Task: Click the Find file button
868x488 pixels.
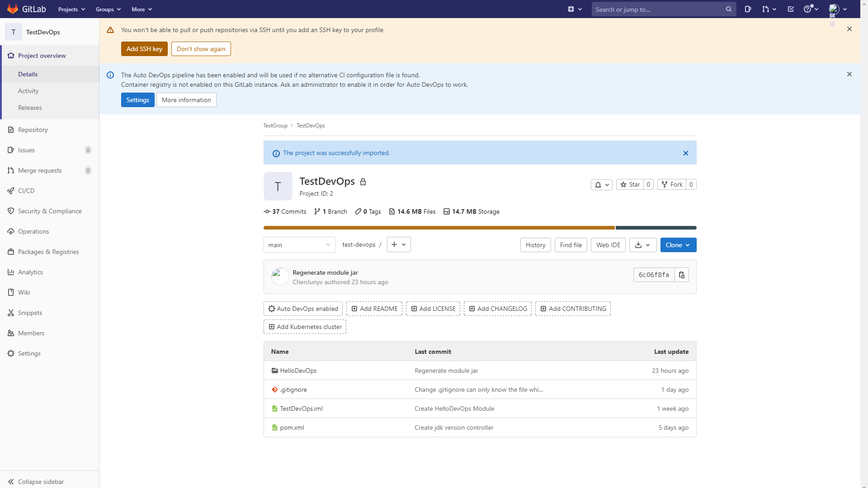Action: [571, 245]
